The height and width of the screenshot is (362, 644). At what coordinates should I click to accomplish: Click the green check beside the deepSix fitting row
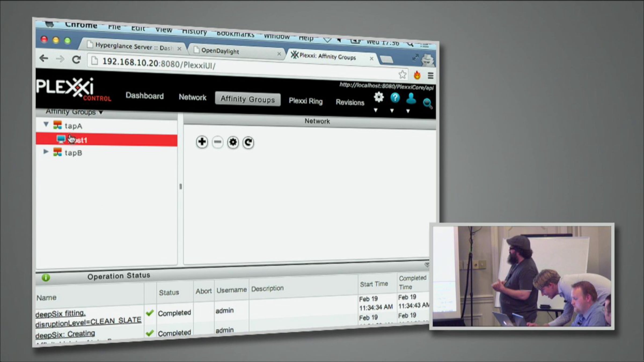click(150, 313)
